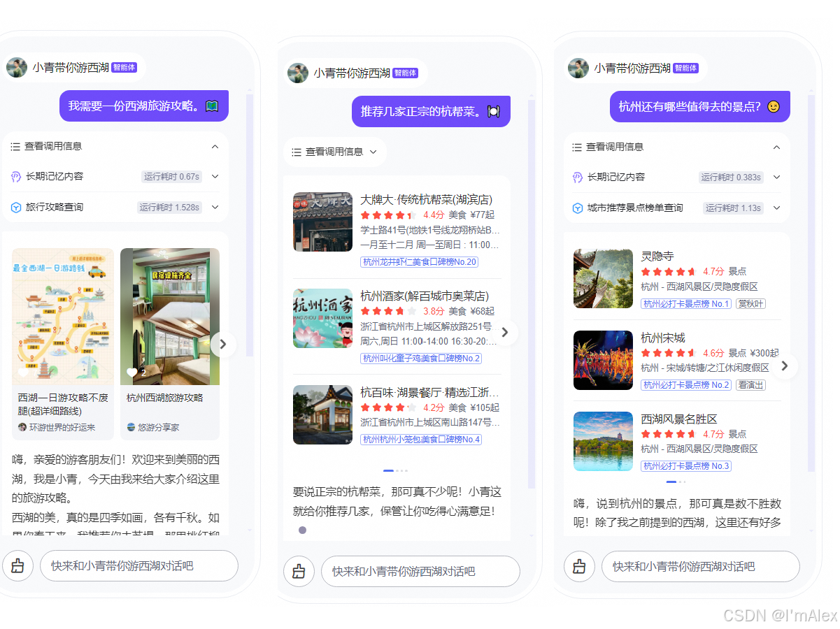Click the 旅行攻略查询 cube icon

tap(16, 208)
